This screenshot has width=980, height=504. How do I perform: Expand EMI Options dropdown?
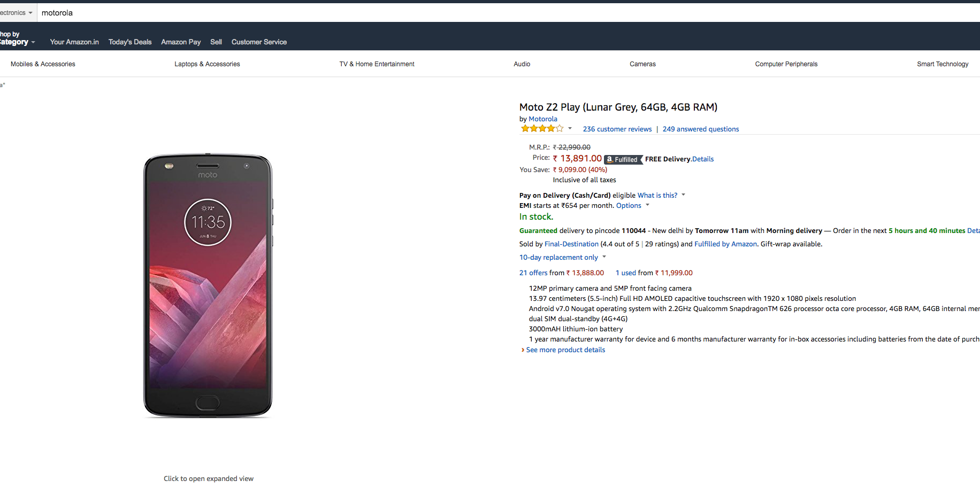647,205
